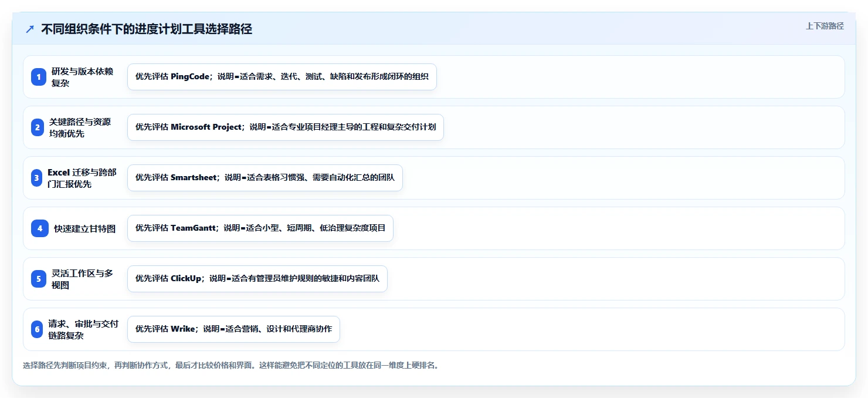Select the PingCode recommendation box
This screenshot has height=398, width=868.
[x=282, y=77]
